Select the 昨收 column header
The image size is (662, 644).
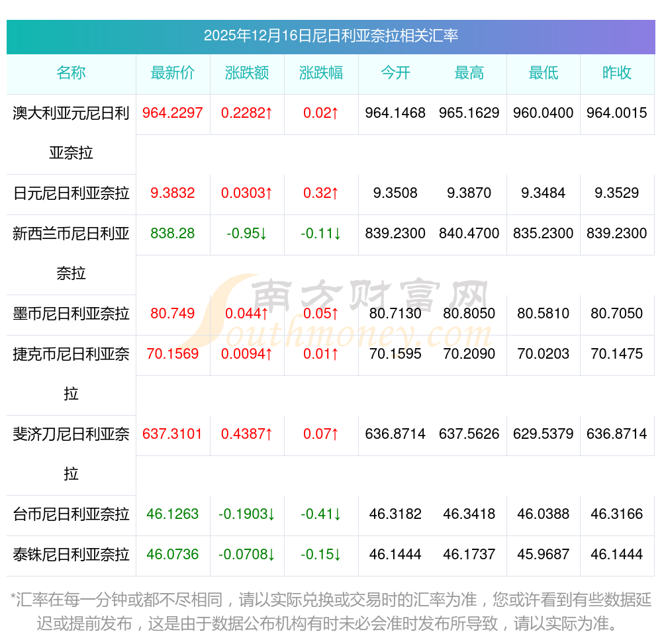(617, 73)
